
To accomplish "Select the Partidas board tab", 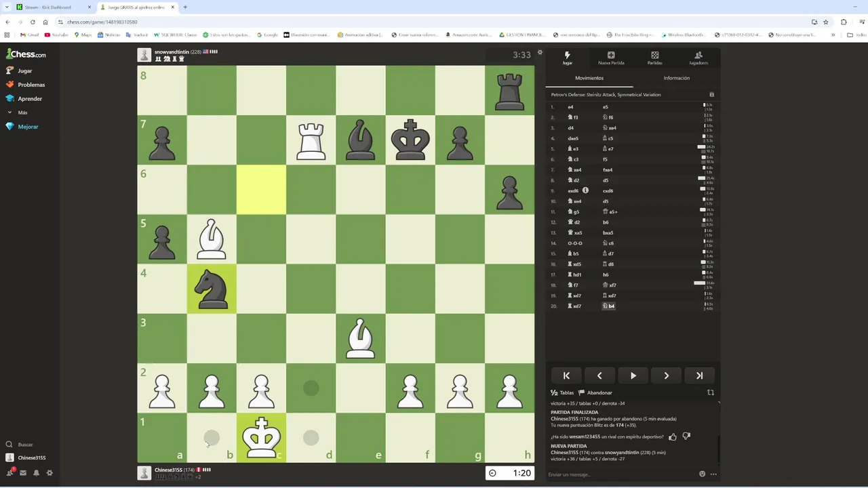I will [x=654, y=58].
